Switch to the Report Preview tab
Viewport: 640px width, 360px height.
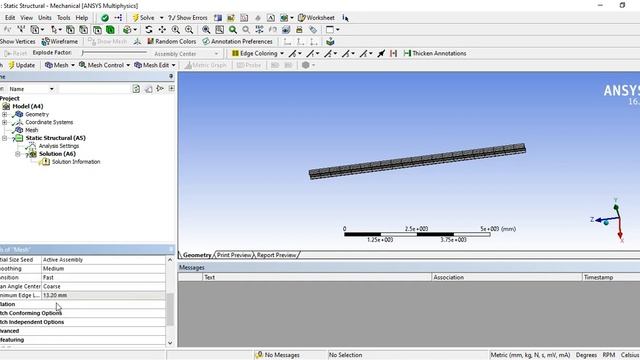[x=276, y=255]
